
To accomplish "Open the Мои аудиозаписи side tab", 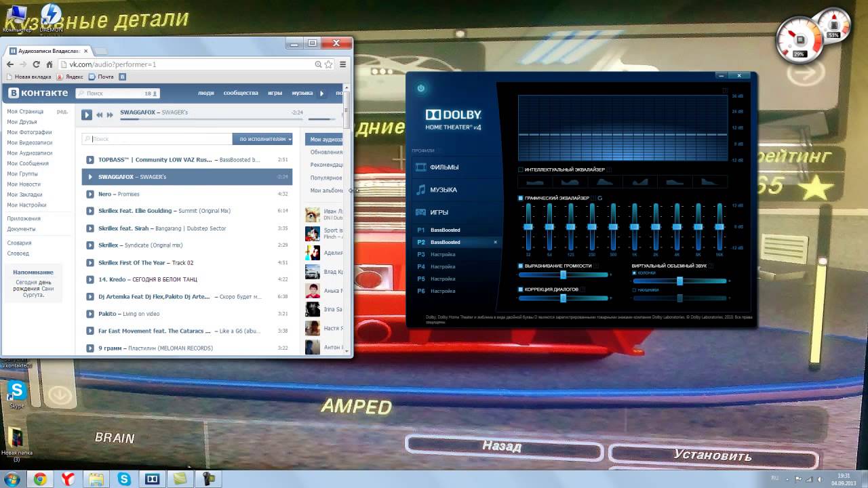I will point(324,139).
